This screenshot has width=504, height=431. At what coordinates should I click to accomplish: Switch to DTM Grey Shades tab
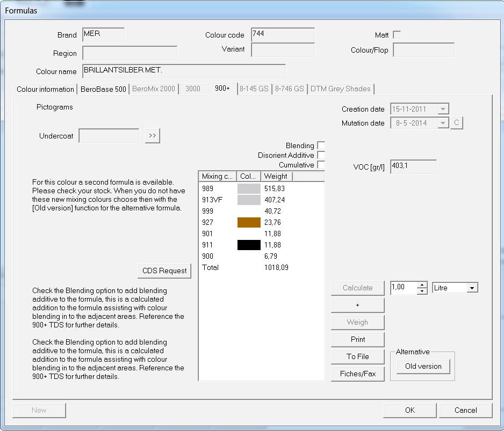(x=341, y=89)
